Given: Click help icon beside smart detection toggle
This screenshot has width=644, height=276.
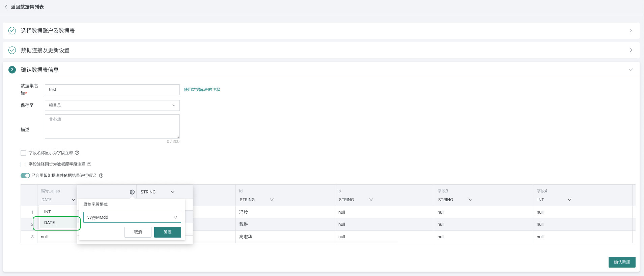Looking at the screenshot, I should pyautogui.click(x=101, y=176).
